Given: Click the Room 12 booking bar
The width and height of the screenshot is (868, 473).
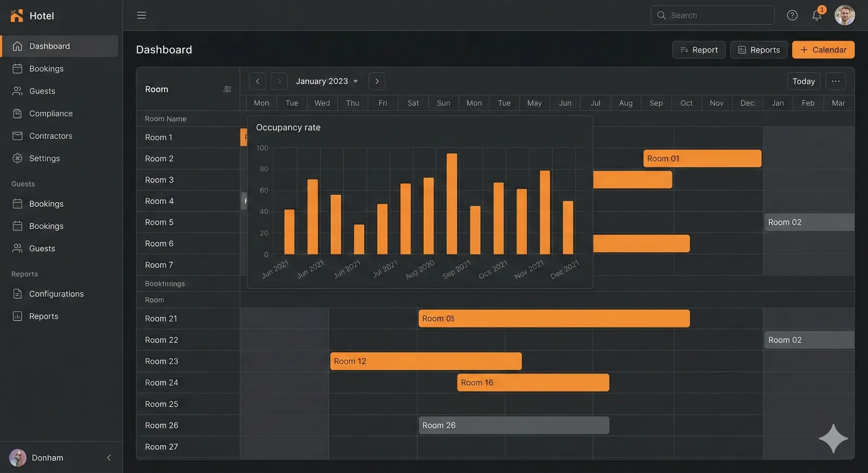Looking at the screenshot, I should (426, 361).
